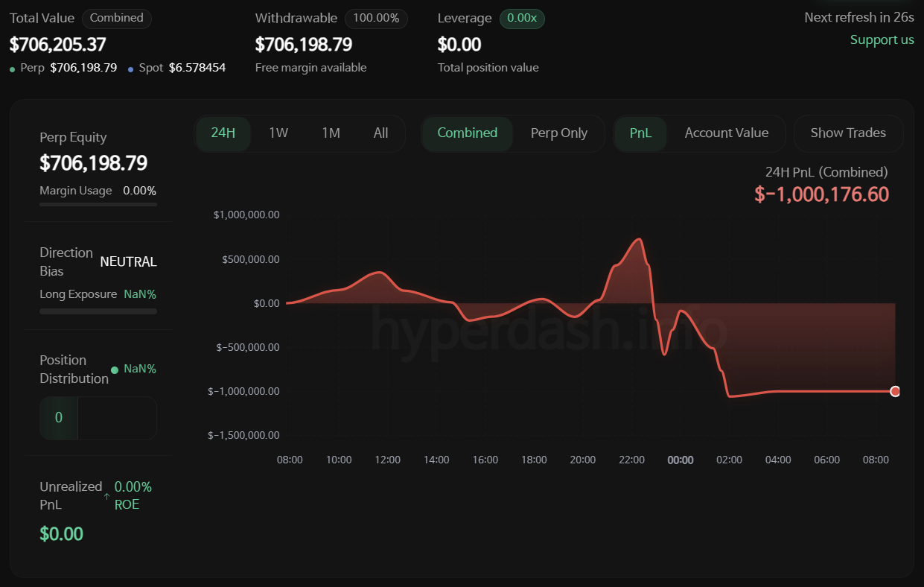The height and width of the screenshot is (587, 924).
Task: Click the green Position Distribution dot
Action: coord(115,369)
